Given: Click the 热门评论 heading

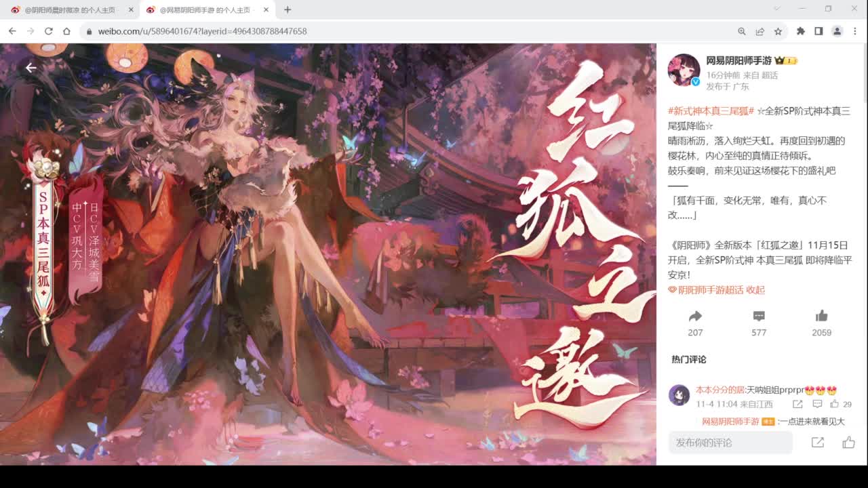Looking at the screenshot, I should [x=689, y=360].
